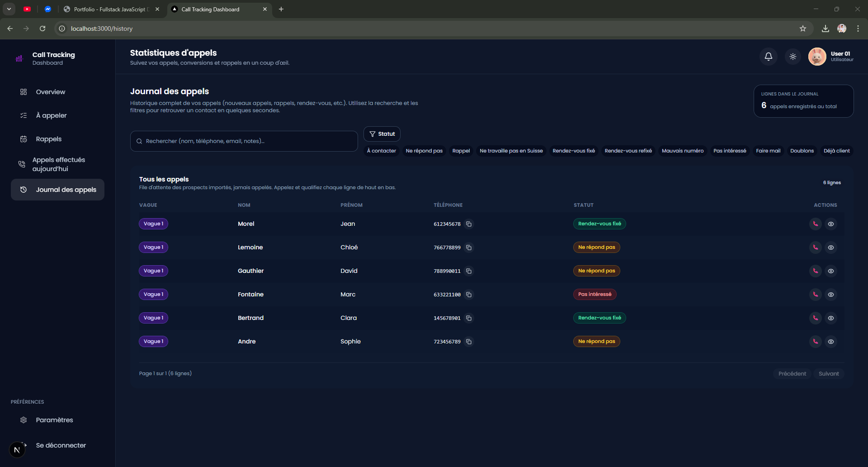
Task: Select the 'Ne répond pas' filter chip
Action: pos(424,151)
